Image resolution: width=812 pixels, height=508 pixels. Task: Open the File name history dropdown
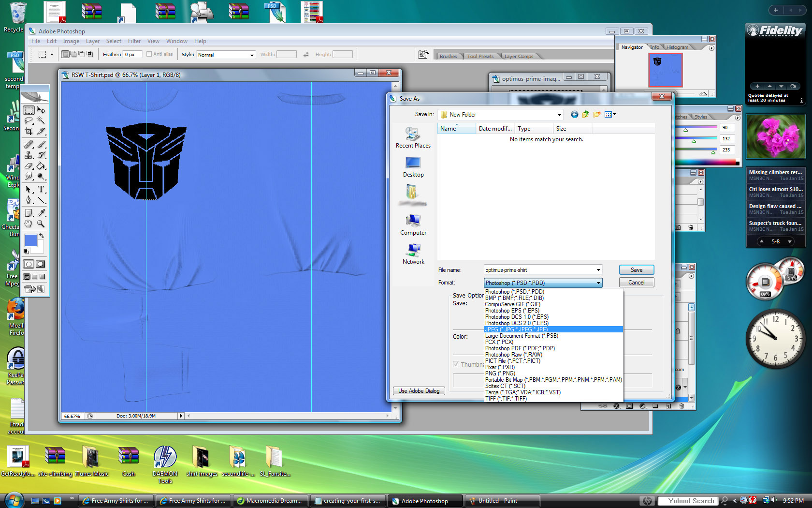click(598, 270)
